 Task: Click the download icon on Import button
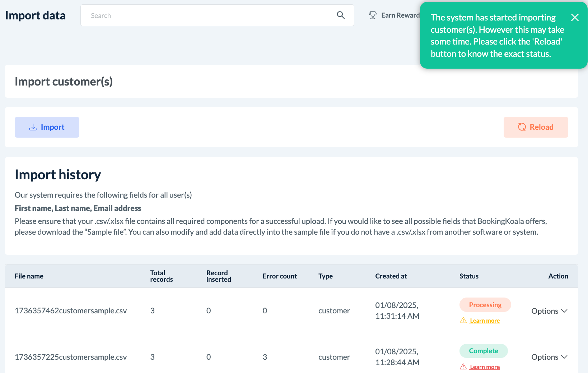pos(33,127)
